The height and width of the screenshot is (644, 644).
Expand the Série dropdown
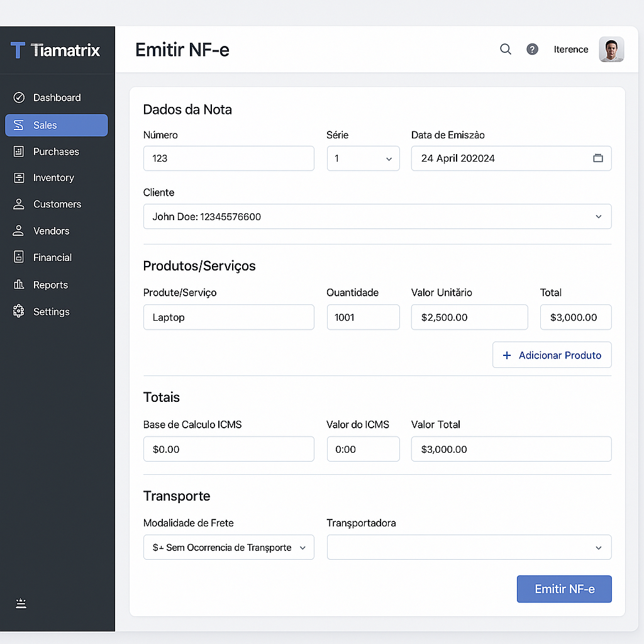tap(363, 158)
